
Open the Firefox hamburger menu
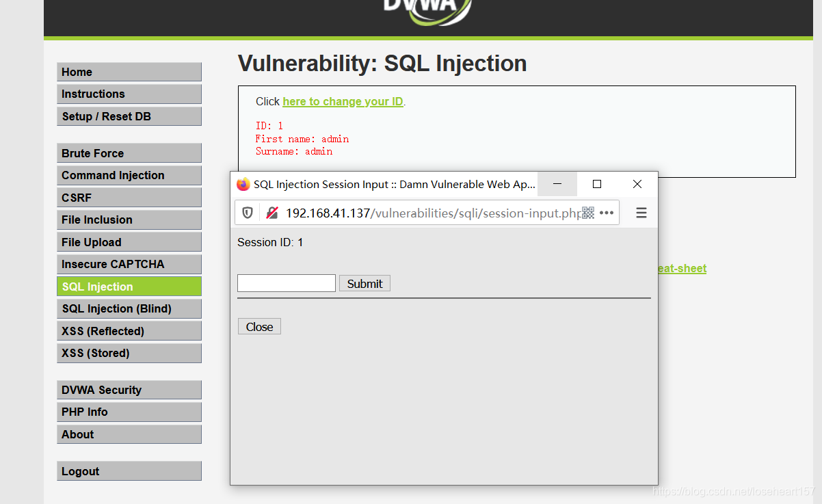(x=641, y=213)
